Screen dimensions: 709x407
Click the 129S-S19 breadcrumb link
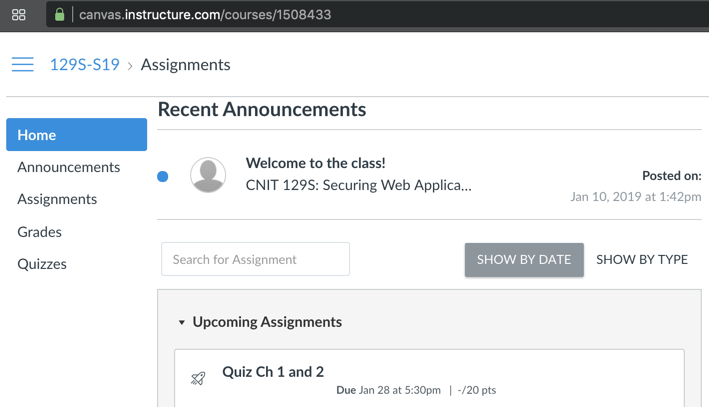[85, 65]
